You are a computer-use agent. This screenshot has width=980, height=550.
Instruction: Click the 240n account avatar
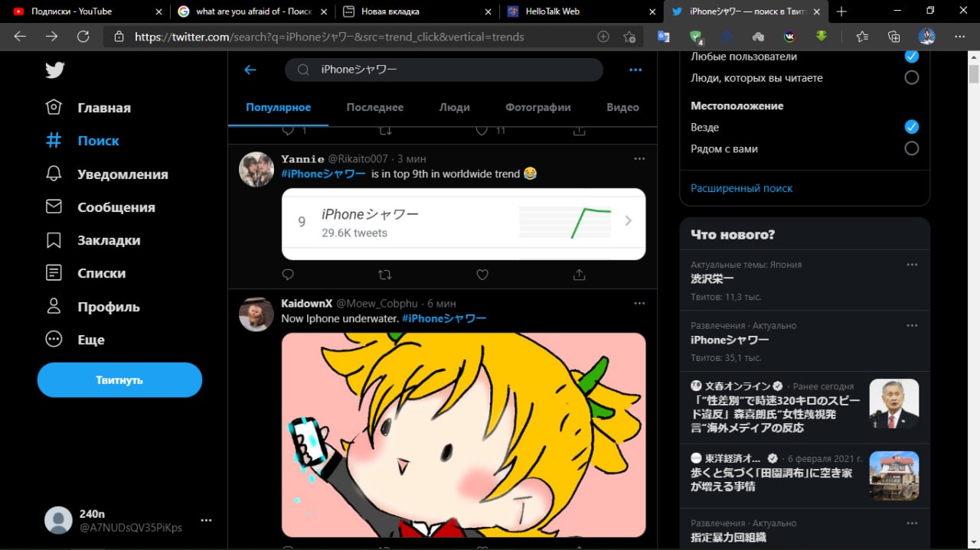click(58, 520)
